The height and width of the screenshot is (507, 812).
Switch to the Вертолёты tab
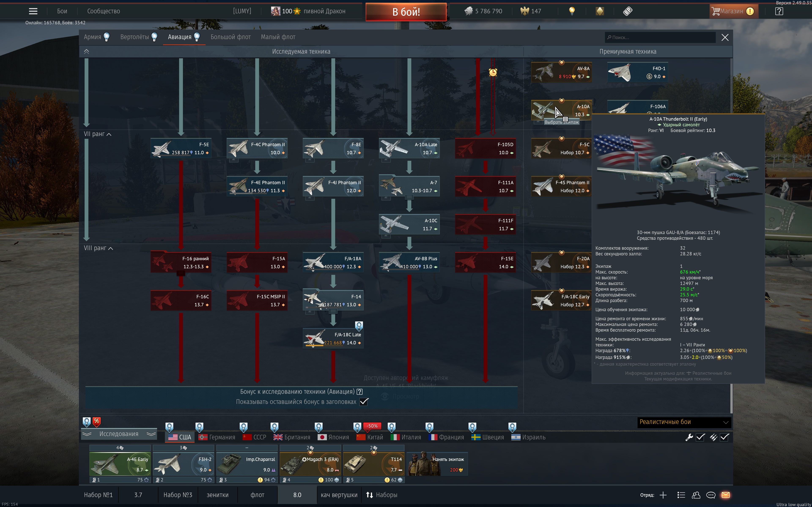coord(135,37)
